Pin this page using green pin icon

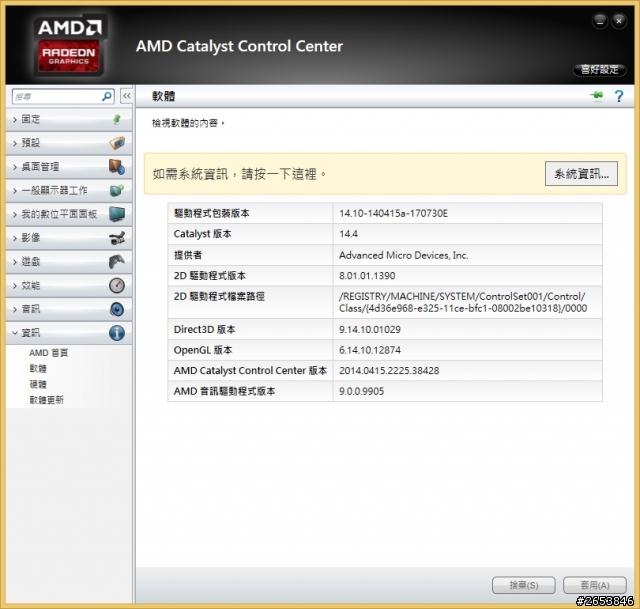click(597, 96)
